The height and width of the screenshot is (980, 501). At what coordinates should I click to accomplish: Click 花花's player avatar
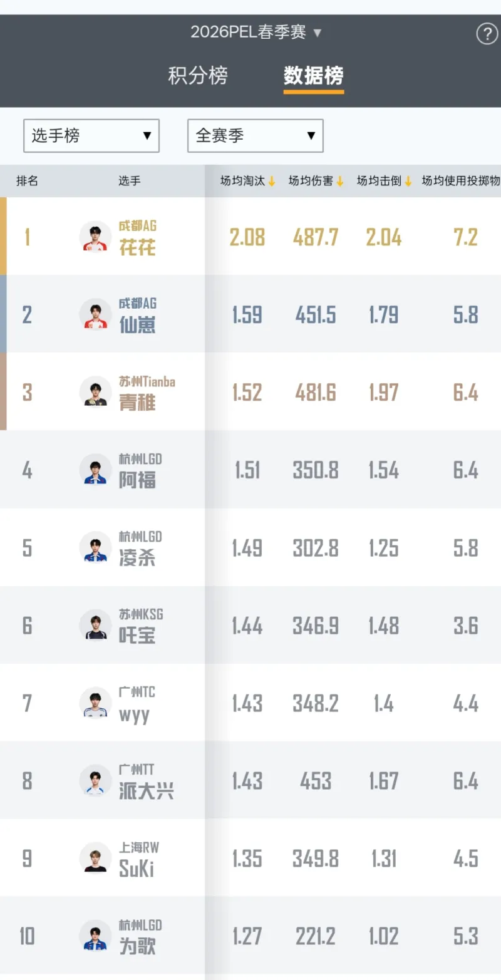[x=95, y=237]
